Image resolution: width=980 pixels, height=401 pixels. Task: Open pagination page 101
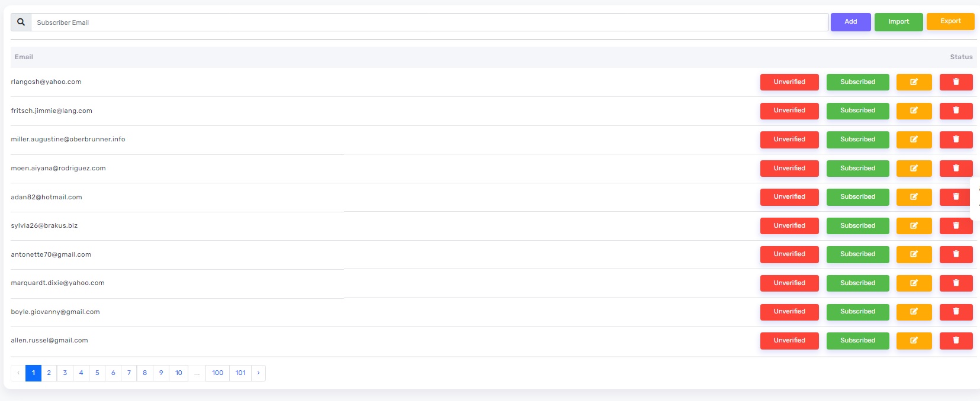coord(240,373)
